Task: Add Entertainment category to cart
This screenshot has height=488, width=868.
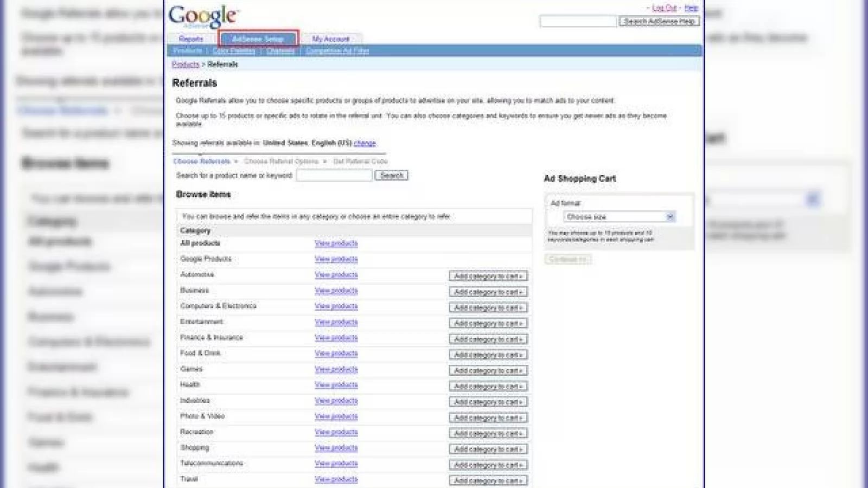Action: coord(488,324)
